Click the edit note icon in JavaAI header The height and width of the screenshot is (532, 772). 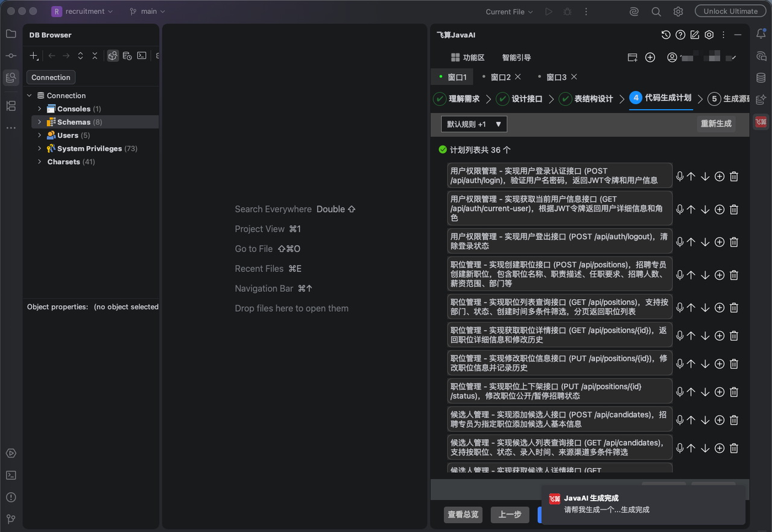pyautogui.click(x=695, y=35)
